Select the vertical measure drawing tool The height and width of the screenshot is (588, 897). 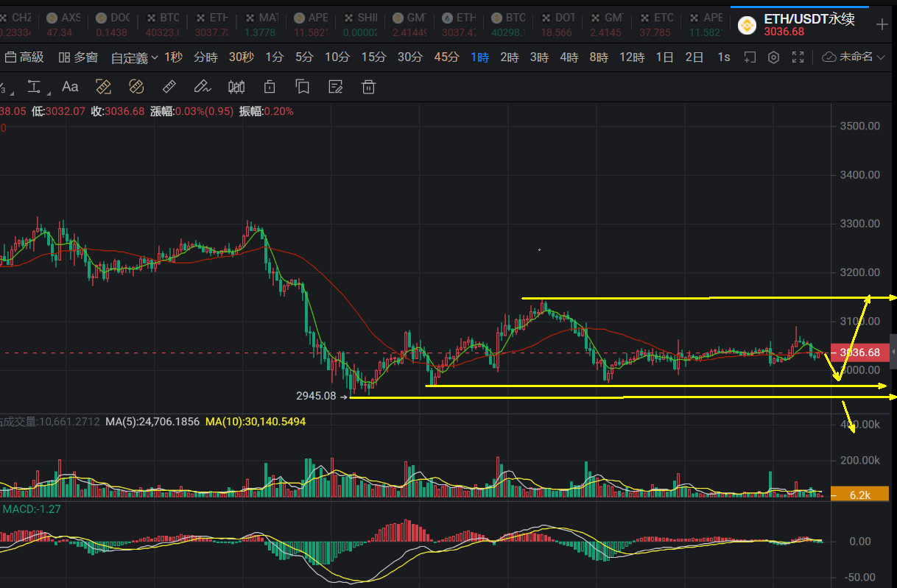[x=34, y=87]
